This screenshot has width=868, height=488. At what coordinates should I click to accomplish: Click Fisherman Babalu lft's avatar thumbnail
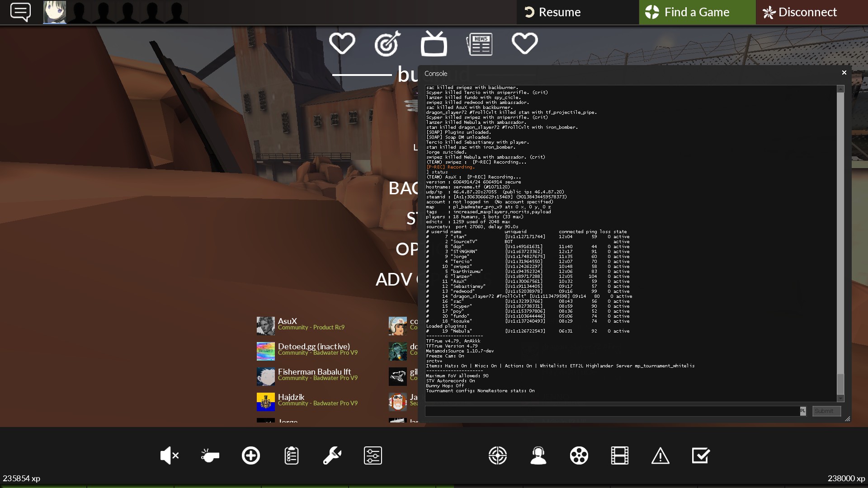coord(266,376)
